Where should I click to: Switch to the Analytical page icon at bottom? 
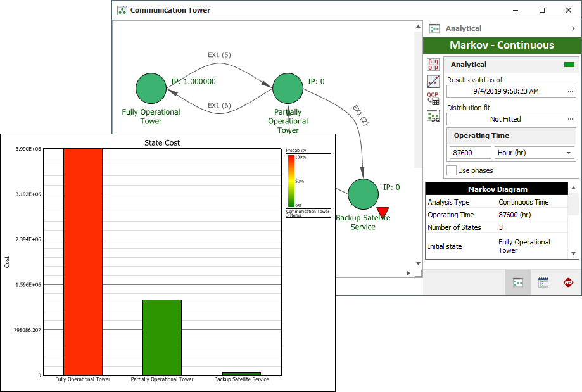[x=517, y=282]
